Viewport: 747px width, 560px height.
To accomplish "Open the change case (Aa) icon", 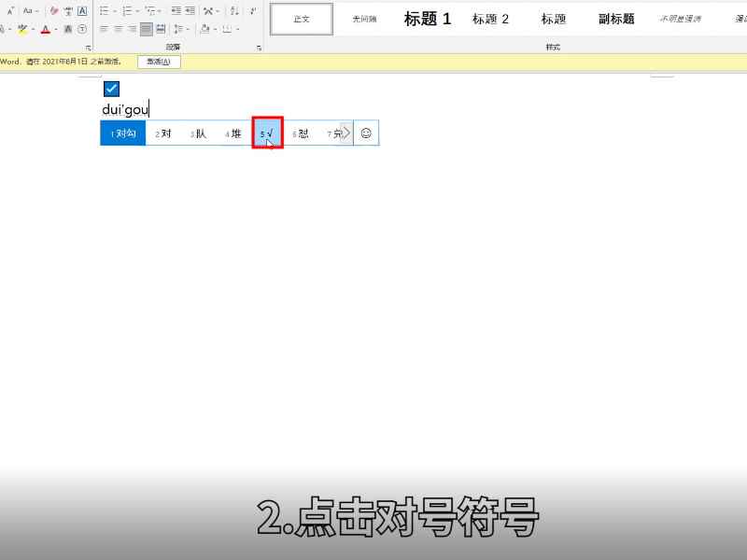I will point(28,9).
